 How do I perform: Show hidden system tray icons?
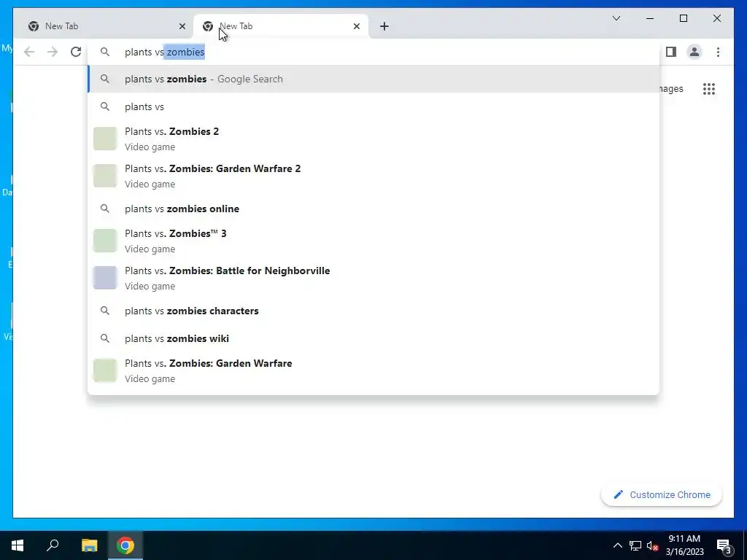point(617,545)
